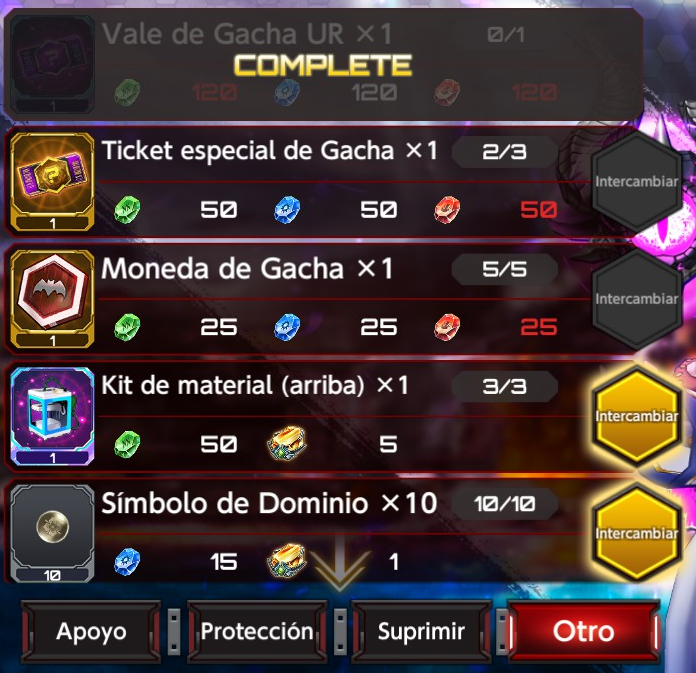Click the greyed Intercambiar for Moneda de Gacha
The height and width of the screenshot is (673, 696).
pyautogui.click(x=637, y=299)
